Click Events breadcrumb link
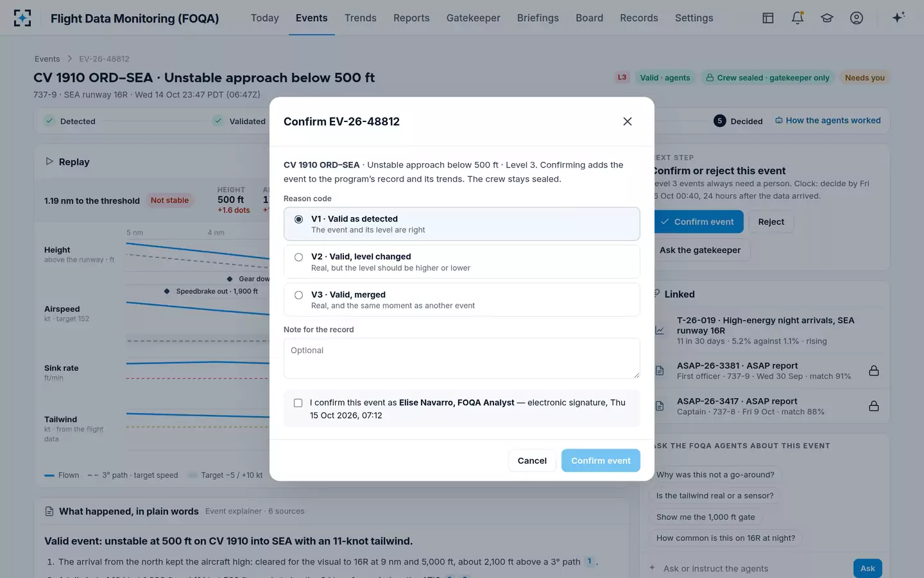 [47, 59]
